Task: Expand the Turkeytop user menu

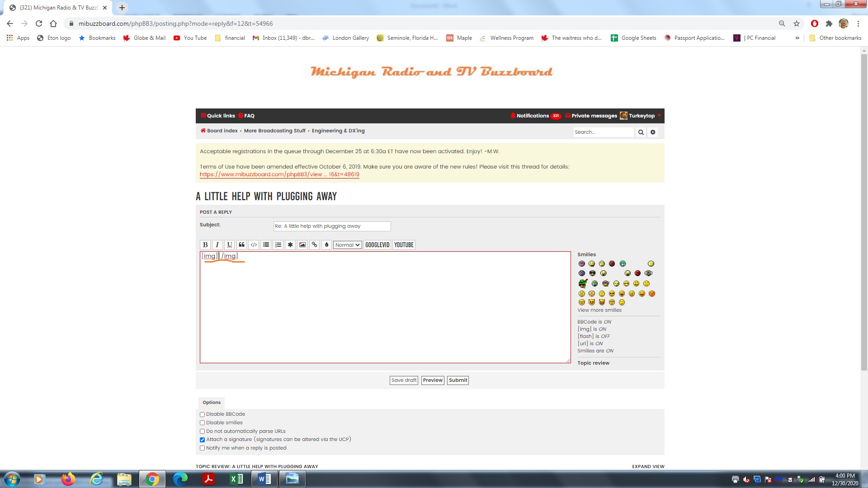Action: pos(641,116)
